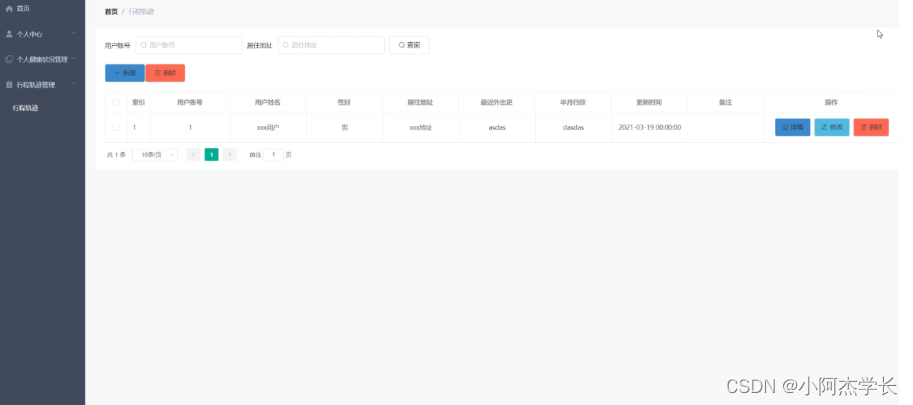Click the red 删除 button above the table
The width and height of the screenshot is (913, 405).
pyautogui.click(x=165, y=73)
